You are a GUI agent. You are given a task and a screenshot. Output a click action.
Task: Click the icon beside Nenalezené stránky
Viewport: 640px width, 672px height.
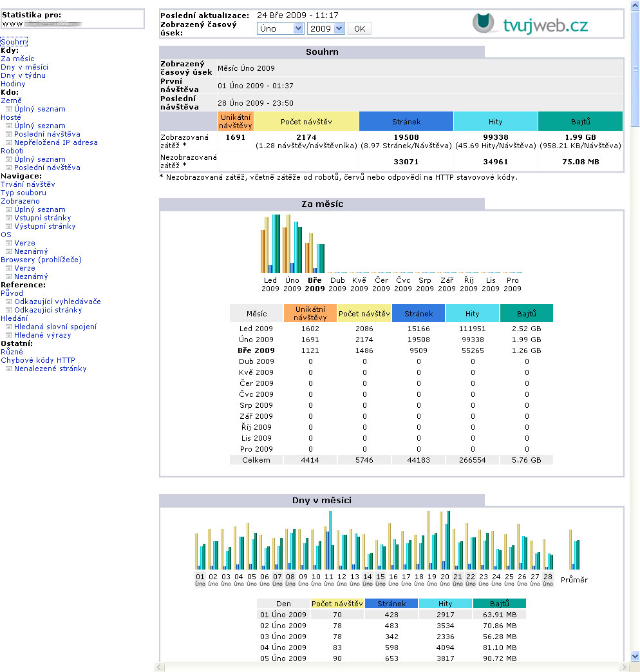click(9, 369)
